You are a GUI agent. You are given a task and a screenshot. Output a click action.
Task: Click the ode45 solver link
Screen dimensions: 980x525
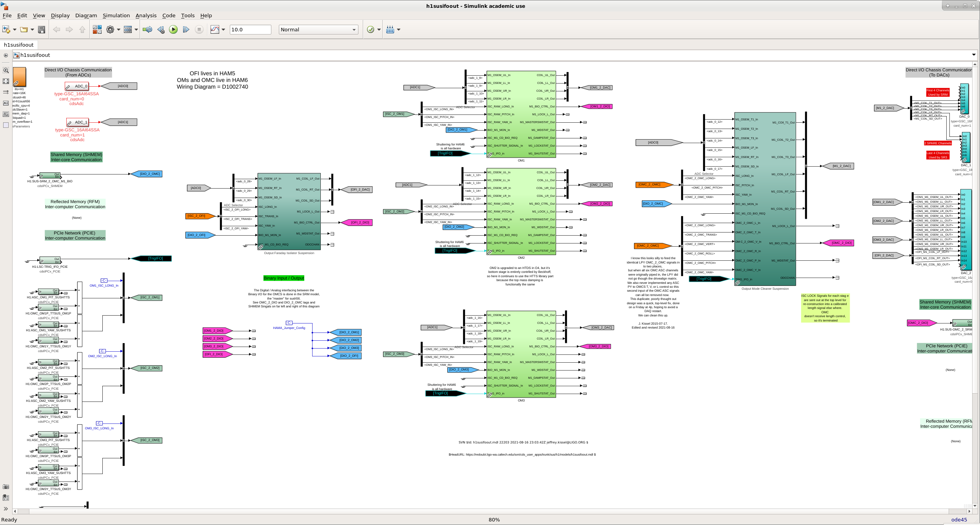coord(959,520)
